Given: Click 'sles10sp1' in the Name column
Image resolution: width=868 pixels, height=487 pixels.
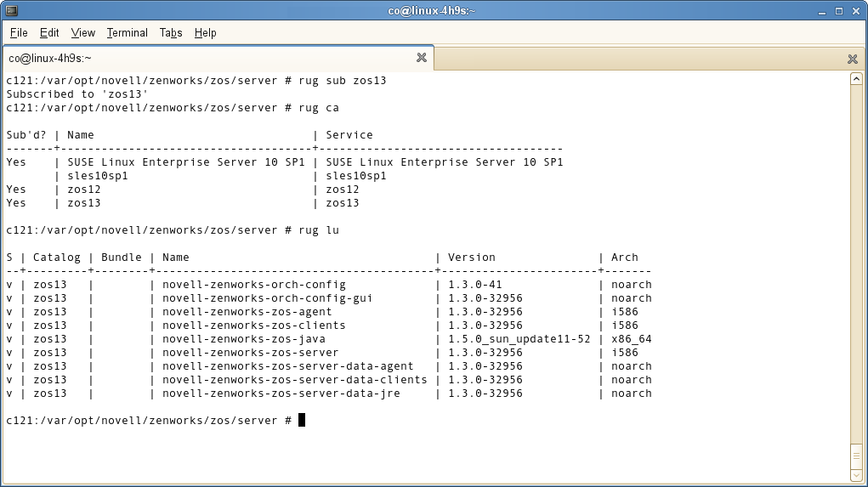Looking at the screenshot, I should pyautogui.click(x=98, y=175).
